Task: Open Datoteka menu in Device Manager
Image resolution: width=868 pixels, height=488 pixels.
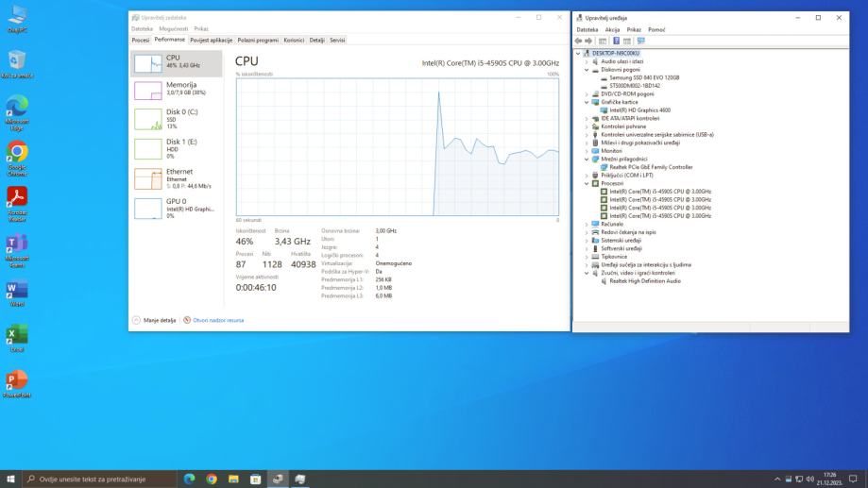Action: [587, 30]
